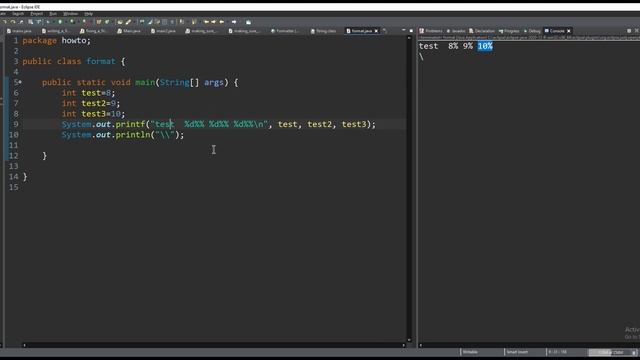640x360 pixels.
Task: Click the editor vertical scrollbar up arrow
Action: (x=409, y=38)
